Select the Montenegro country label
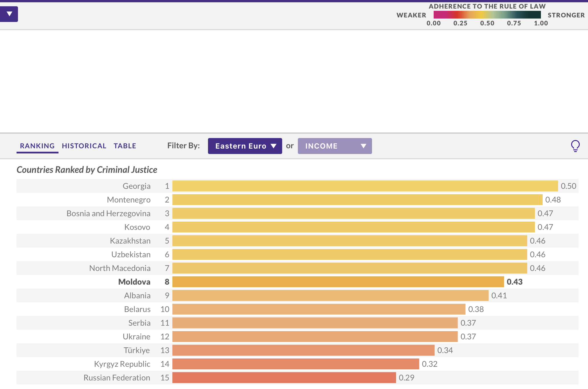The width and height of the screenshot is (588, 389). point(129,200)
